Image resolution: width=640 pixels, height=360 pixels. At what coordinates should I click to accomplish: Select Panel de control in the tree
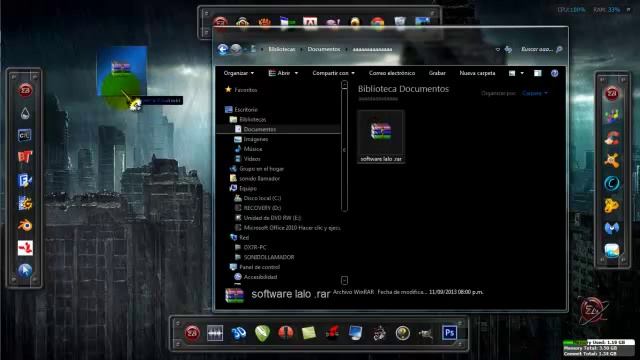260,267
